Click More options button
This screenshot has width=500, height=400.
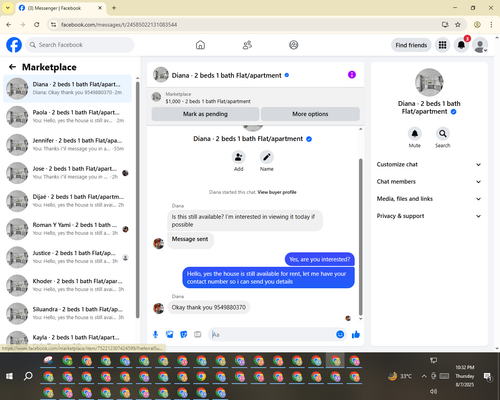[x=310, y=114]
